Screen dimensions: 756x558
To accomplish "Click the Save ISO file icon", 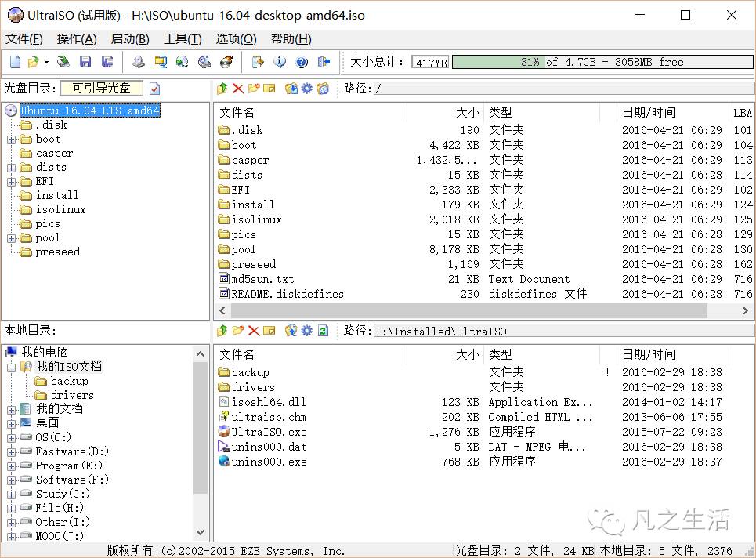I will (85, 62).
